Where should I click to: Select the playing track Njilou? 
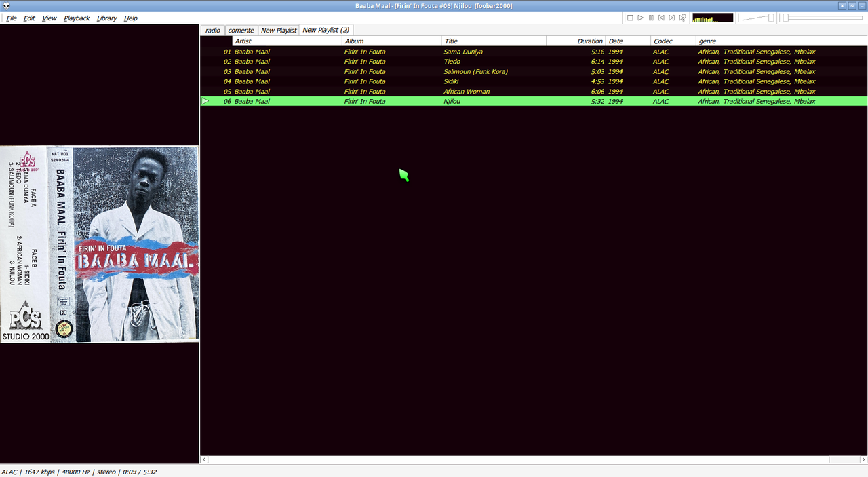534,101
